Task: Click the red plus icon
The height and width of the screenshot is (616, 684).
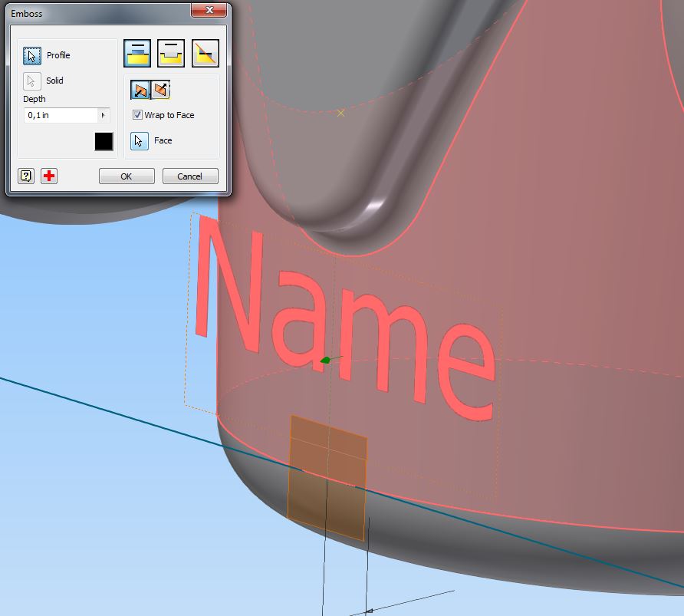Action: (x=48, y=176)
